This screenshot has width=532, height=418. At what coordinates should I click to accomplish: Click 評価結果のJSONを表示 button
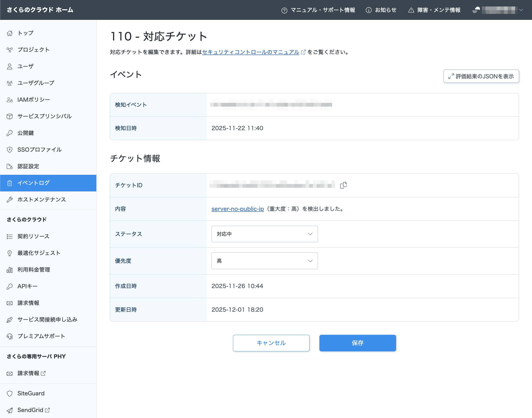coord(481,76)
